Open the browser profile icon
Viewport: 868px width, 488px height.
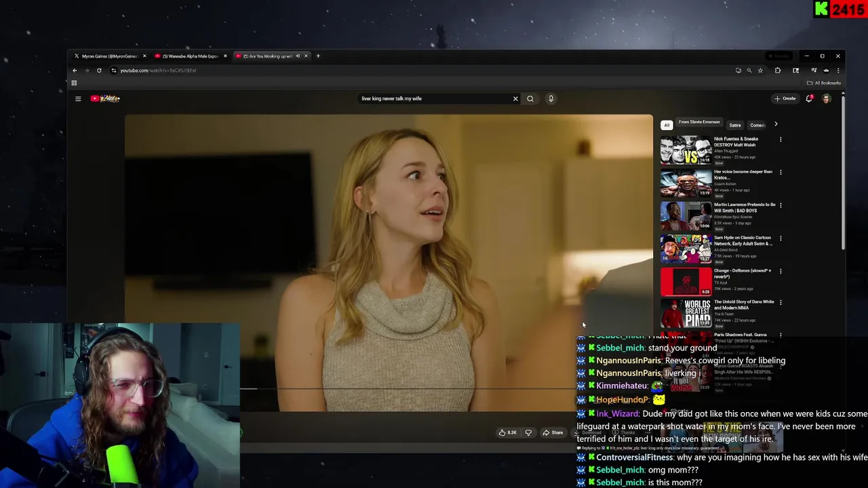(826, 70)
